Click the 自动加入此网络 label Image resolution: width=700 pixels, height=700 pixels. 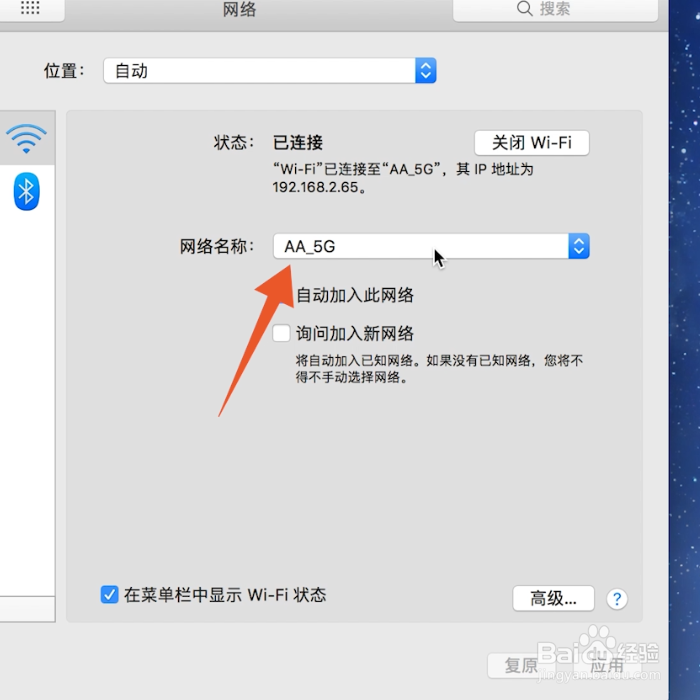[355, 295]
